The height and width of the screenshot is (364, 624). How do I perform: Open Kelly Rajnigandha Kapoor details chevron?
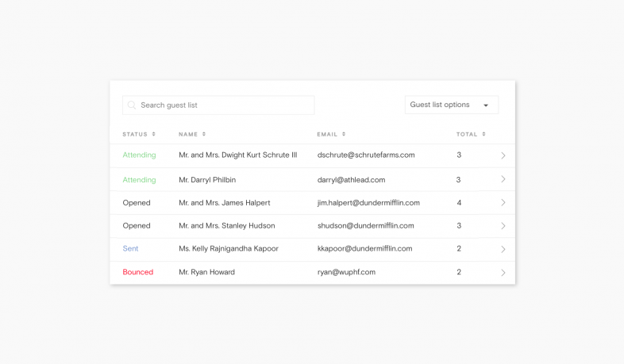coord(503,249)
